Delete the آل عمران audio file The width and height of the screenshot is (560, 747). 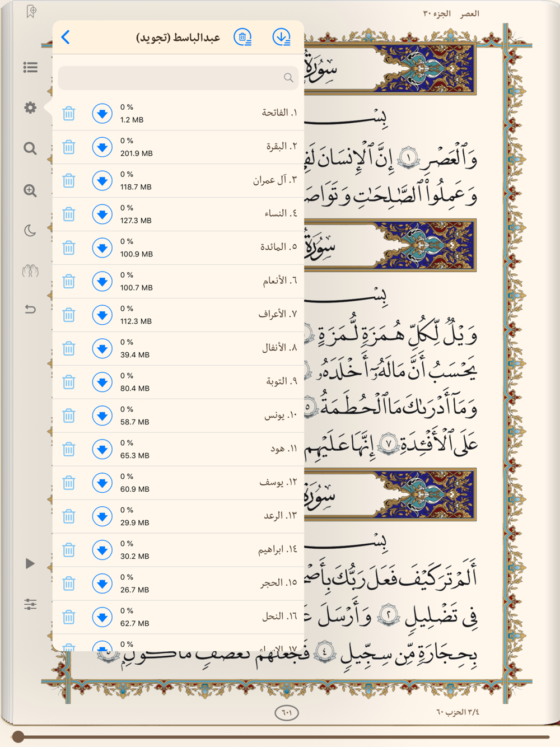(x=69, y=181)
